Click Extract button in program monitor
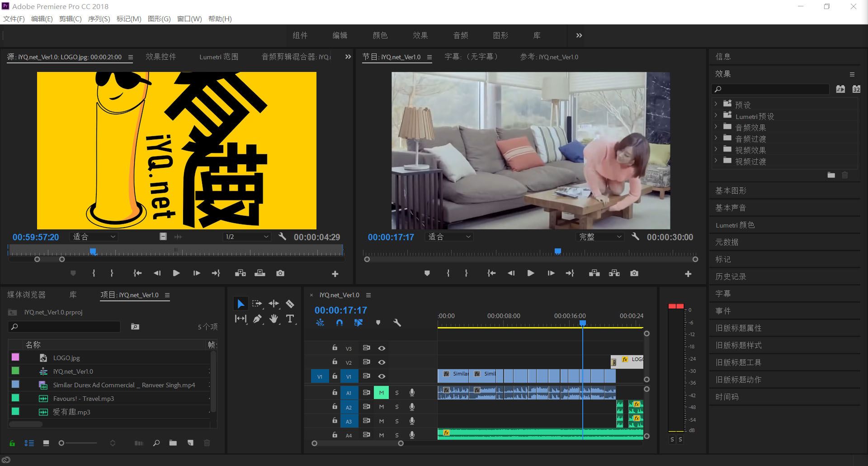 (x=614, y=273)
